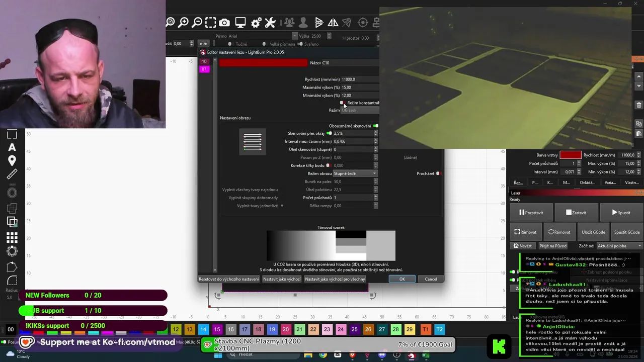Click Nastavit jako výchozí pro všechny

coord(335,279)
